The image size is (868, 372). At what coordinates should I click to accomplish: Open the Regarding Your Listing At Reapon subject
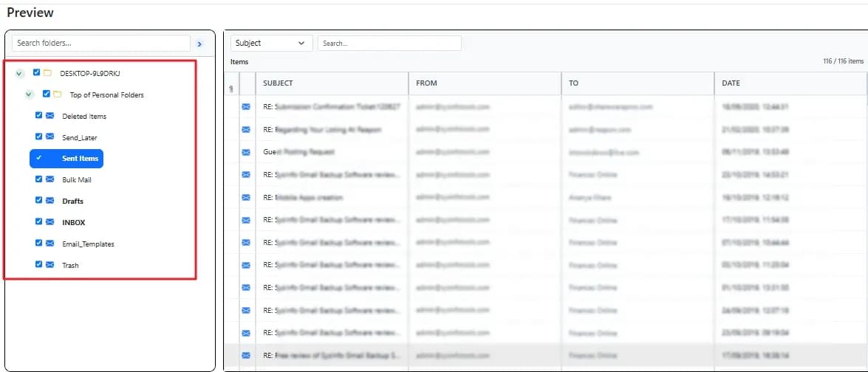(x=323, y=129)
